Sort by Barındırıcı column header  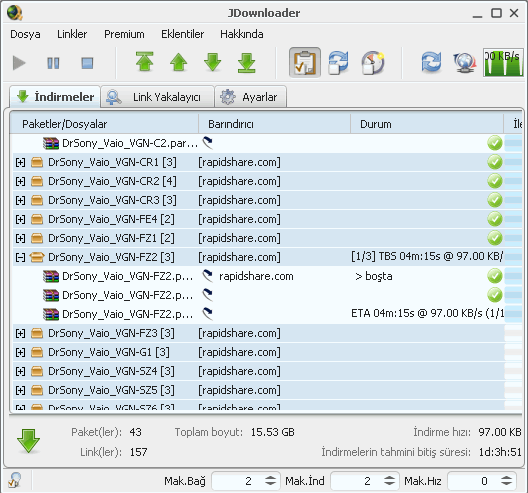coord(274,124)
